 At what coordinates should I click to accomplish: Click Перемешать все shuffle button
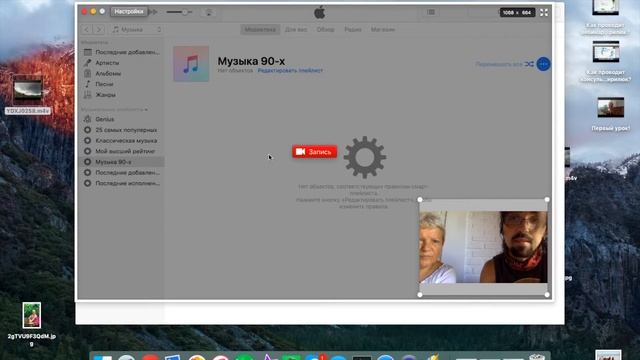point(504,64)
